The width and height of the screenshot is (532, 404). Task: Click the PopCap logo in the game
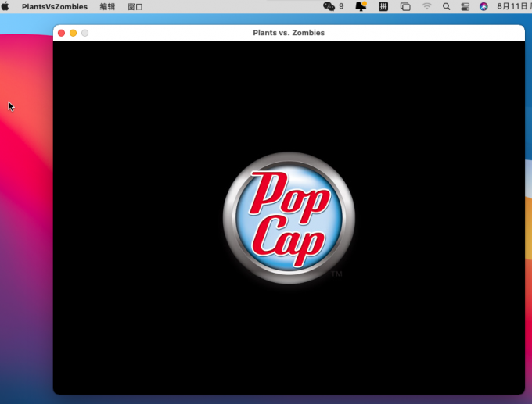tap(288, 218)
